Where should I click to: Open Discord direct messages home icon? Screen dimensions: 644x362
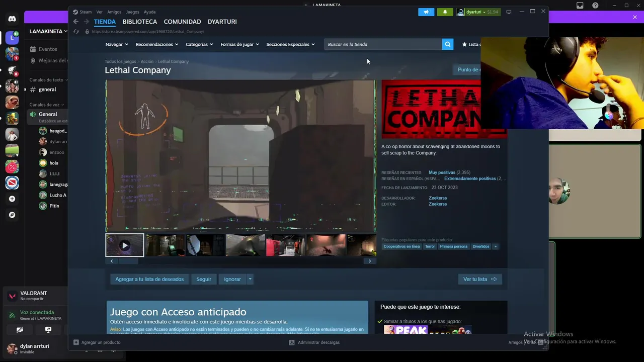12,19
